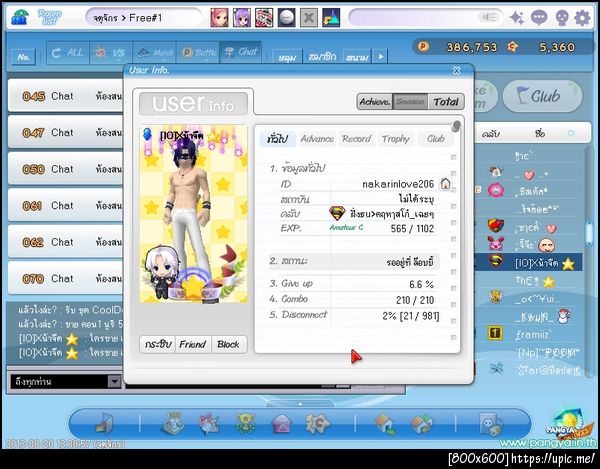Expand the panel arrow above the bottom bar
The image size is (600, 469).
[300, 403]
